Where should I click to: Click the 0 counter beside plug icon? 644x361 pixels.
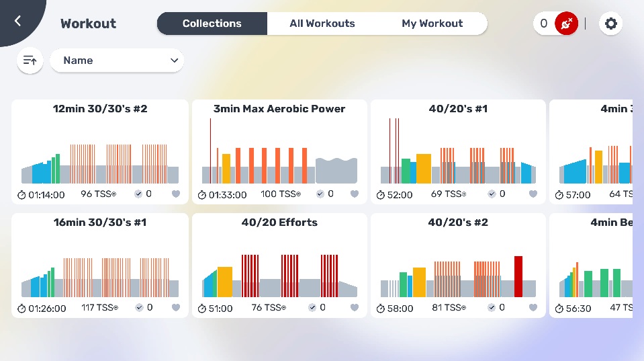pos(544,24)
